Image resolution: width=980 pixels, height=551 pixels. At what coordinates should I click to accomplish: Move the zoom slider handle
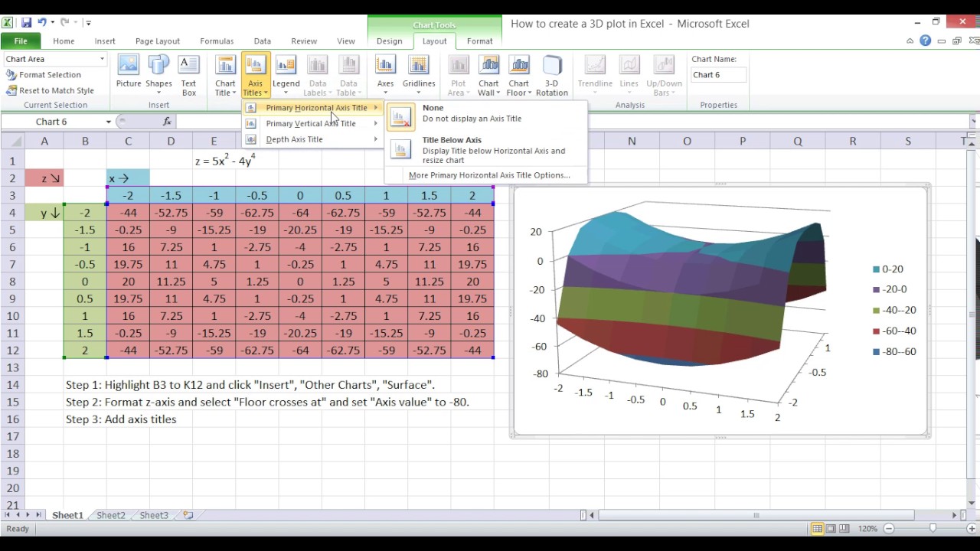click(933, 529)
